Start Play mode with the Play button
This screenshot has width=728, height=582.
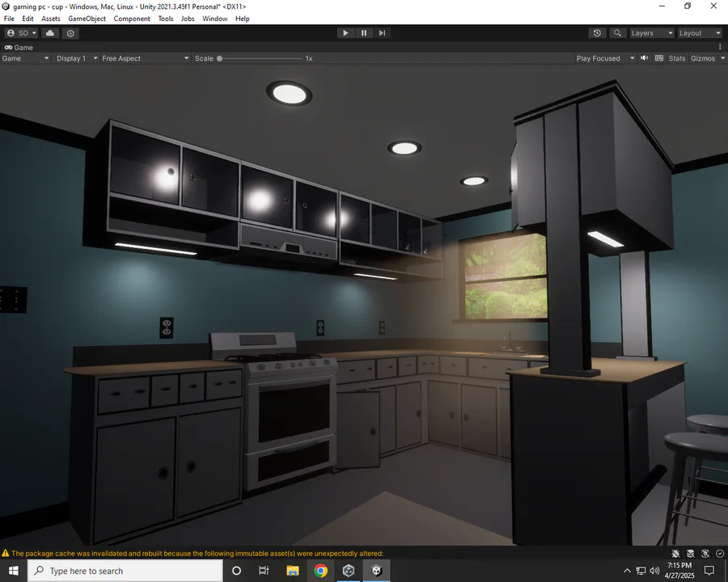point(345,33)
